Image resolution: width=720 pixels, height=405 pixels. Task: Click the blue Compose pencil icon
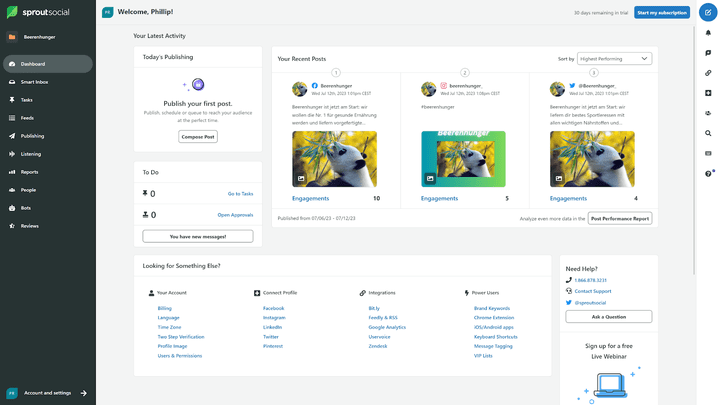[x=708, y=12]
